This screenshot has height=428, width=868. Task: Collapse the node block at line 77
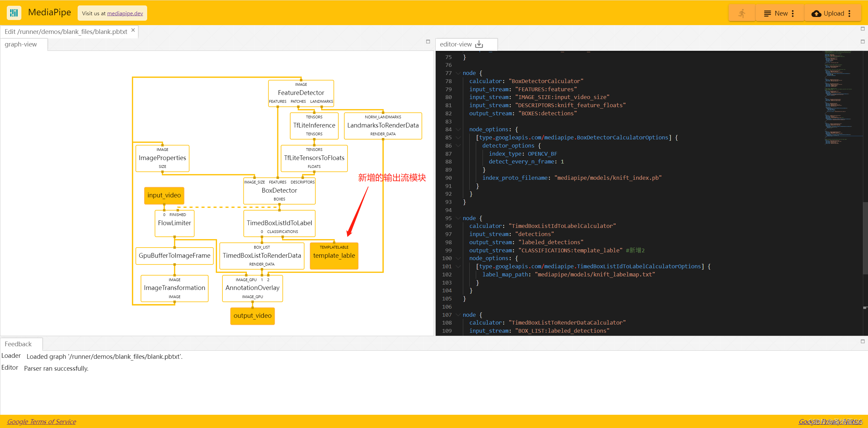click(458, 73)
